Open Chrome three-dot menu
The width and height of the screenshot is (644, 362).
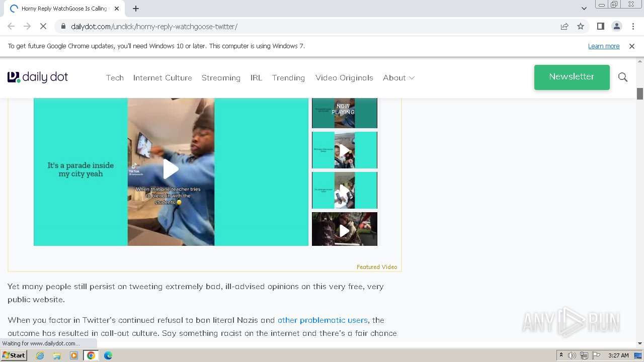click(633, 26)
